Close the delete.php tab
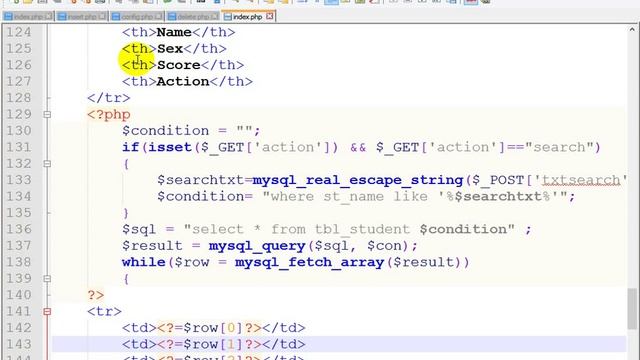The height and width of the screenshot is (360, 640). (x=215, y=16)
